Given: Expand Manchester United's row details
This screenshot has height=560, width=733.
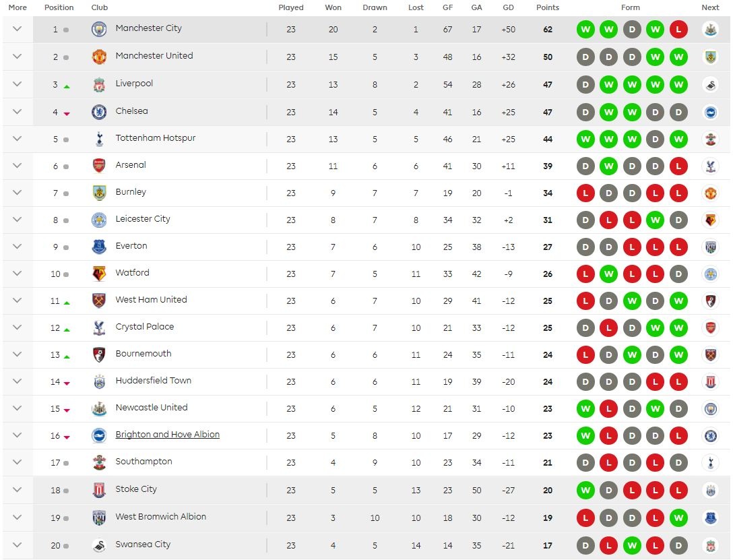Looking at the screenshot, I should coord(17,57).
